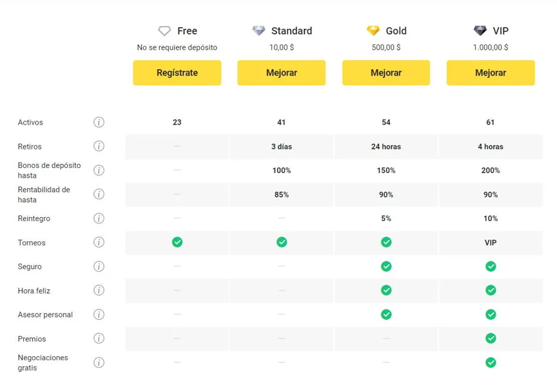Click the 90% rentabilidad cell under Gold
The image size is (557, 392).
click(x=386, y=195)
